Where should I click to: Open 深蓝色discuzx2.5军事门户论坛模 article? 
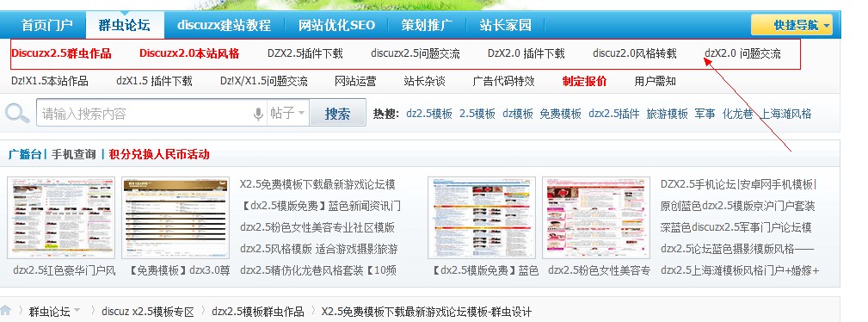[736, 227]
